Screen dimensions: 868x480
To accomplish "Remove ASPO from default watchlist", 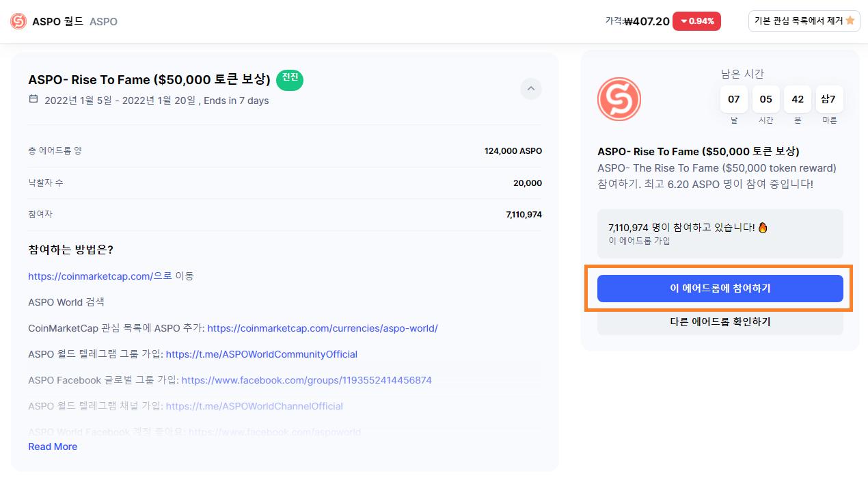I will coord(804,21).
